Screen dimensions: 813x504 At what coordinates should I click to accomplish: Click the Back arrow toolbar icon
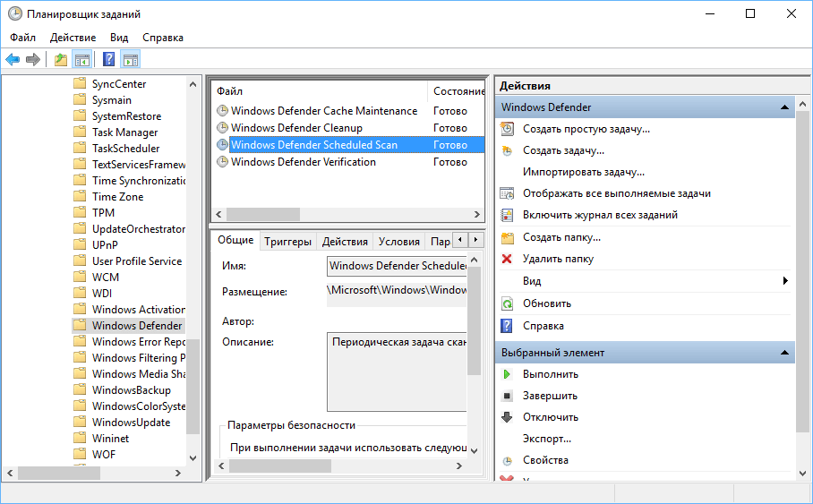click(13, 60)
